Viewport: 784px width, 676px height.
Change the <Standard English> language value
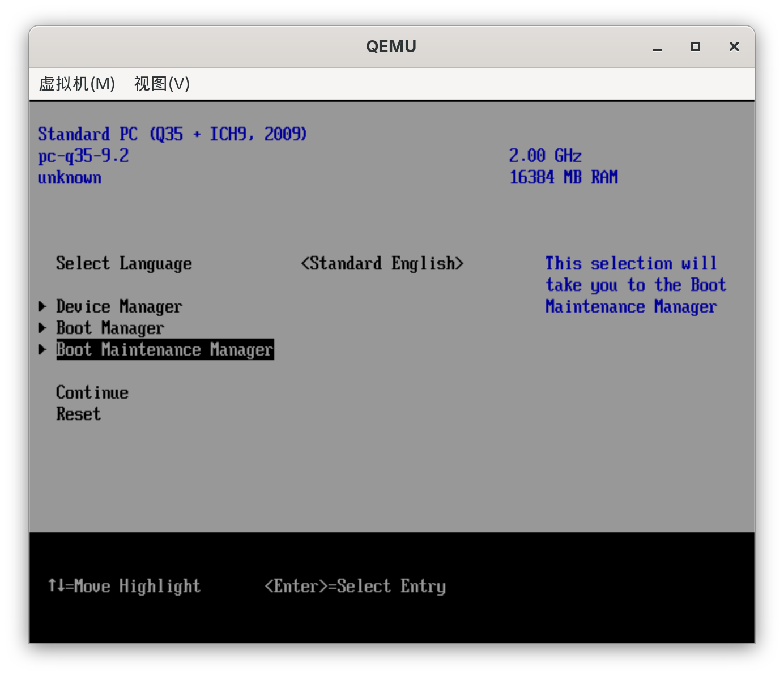[x=382, y=263]
